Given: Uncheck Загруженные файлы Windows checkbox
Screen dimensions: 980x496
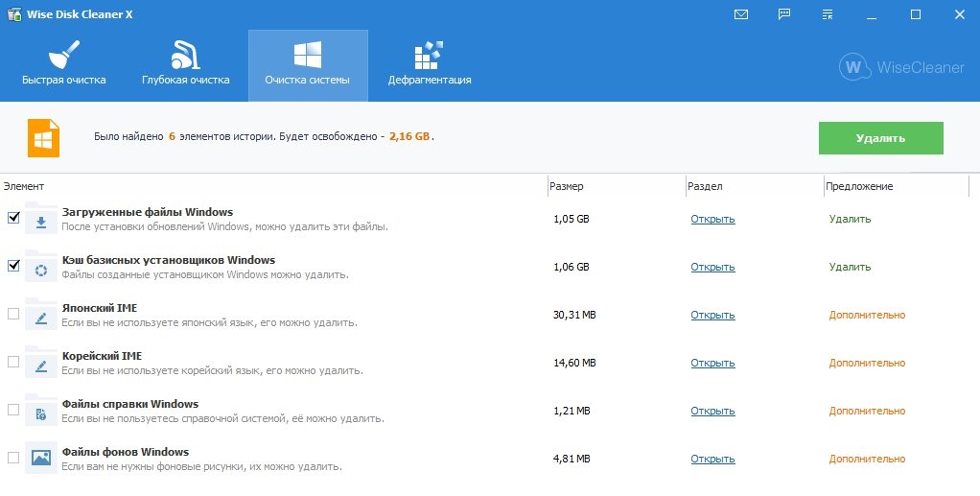Looking at the screenshot, I should [13, 218].
